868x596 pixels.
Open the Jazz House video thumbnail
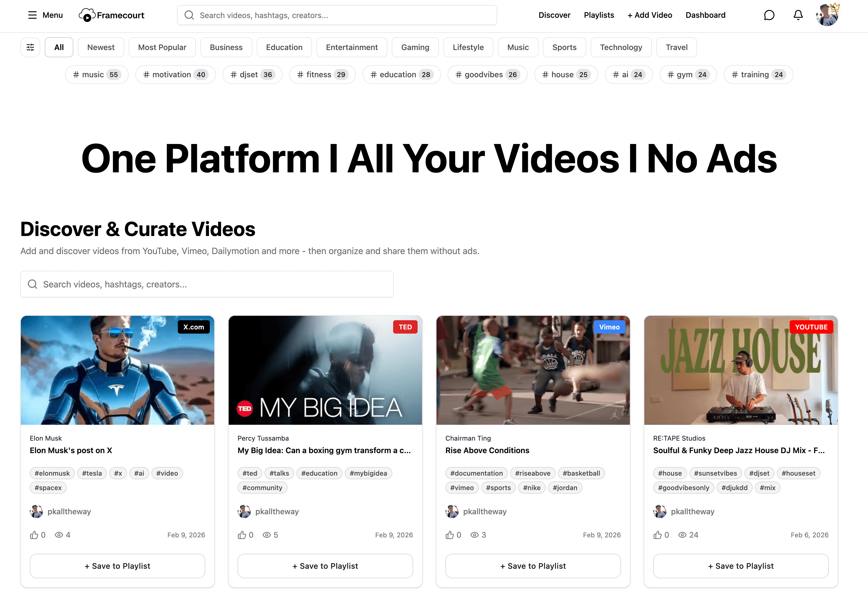click(x=741, y=370)
